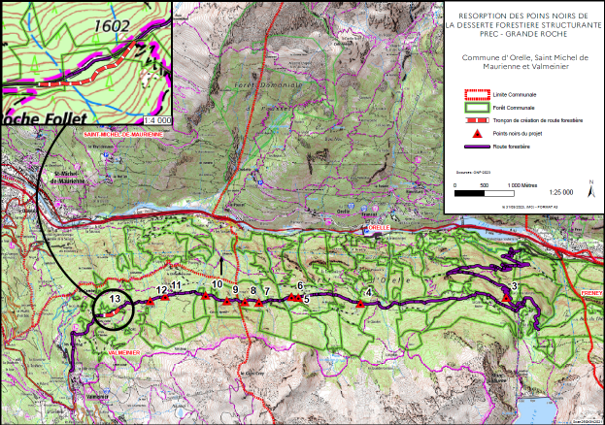Click the 1:4 000 inset scale label

tap(157, 120)
